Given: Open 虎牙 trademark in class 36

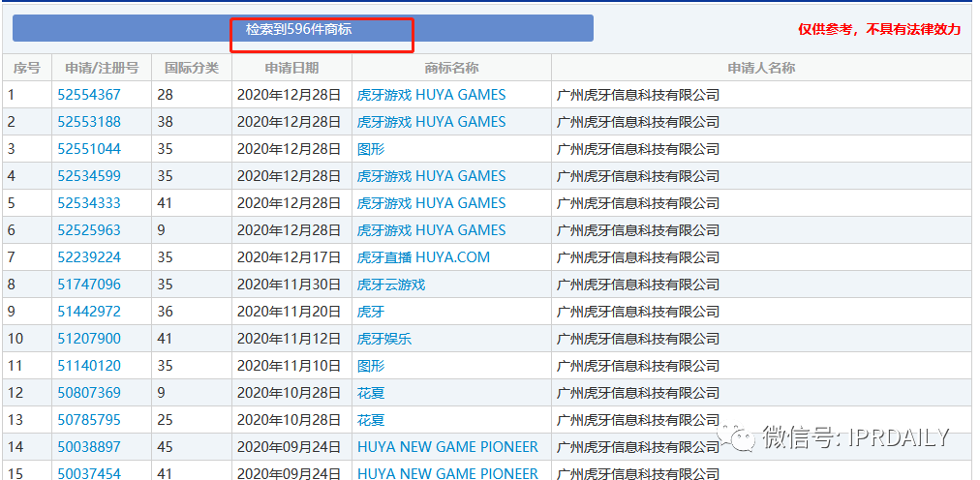Looking at the screenshot, I should click(x=371, y=312).
